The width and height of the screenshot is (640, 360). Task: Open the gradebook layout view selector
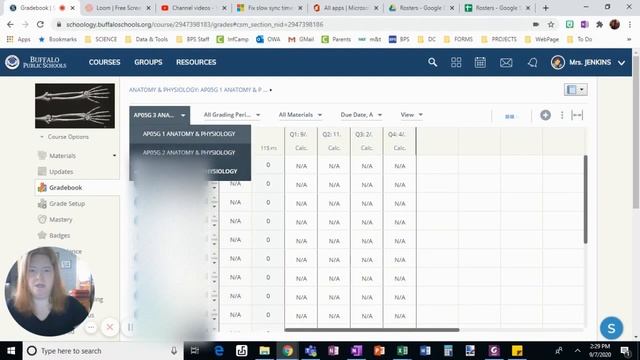(576, 89)
